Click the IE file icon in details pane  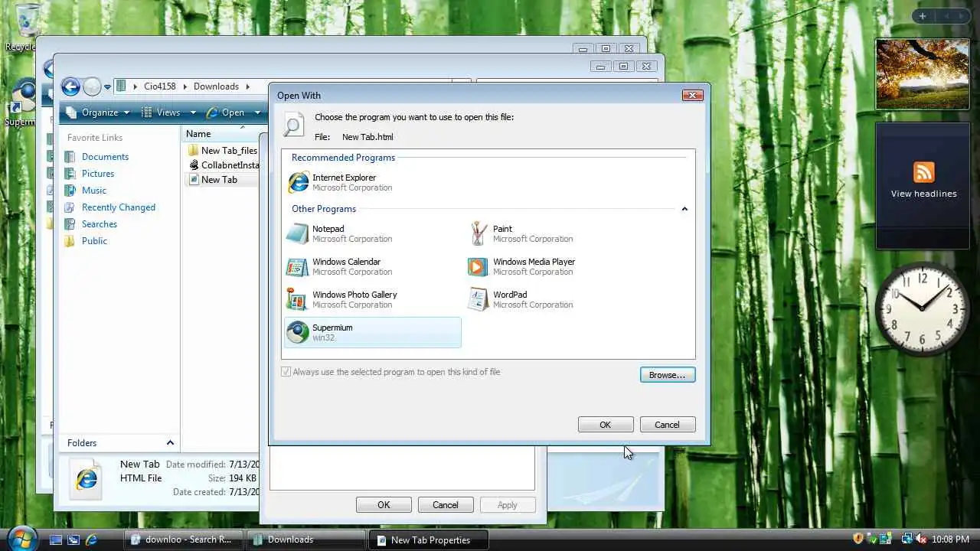pyautogui.click(x=86, y=479)
